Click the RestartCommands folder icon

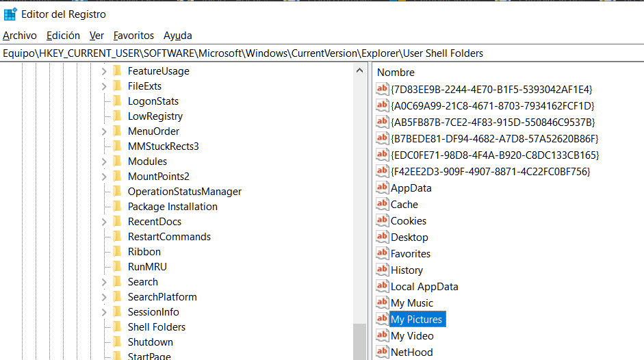click(117, 236)
